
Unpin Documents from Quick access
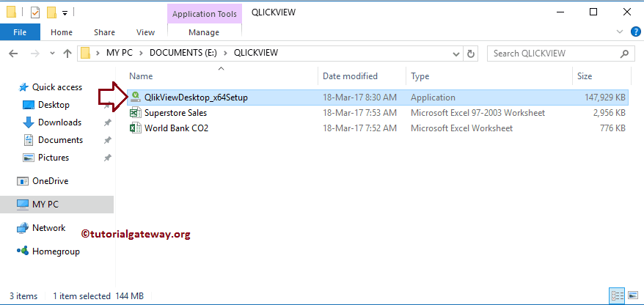[x=108, y=140]
